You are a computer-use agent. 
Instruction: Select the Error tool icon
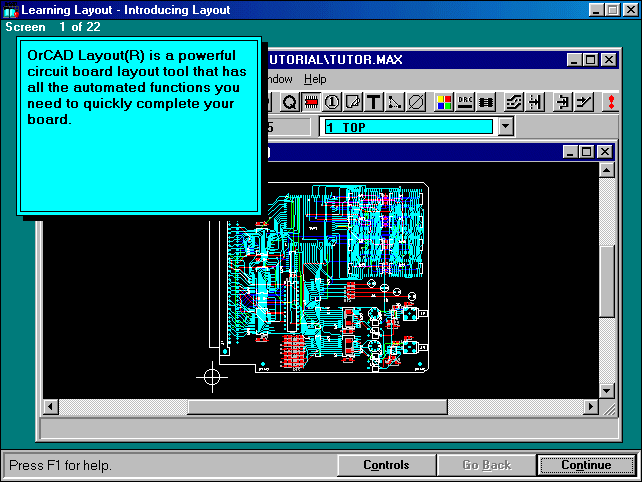416,102
